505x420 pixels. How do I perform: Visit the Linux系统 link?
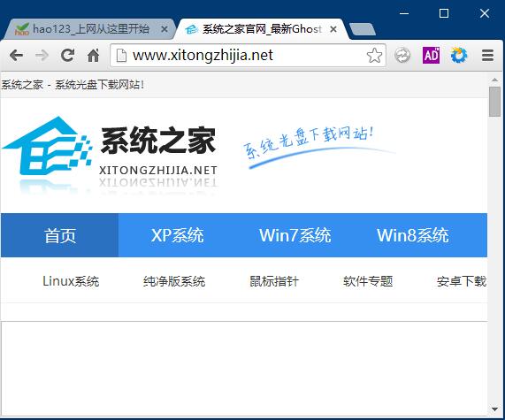click(71, 281)
